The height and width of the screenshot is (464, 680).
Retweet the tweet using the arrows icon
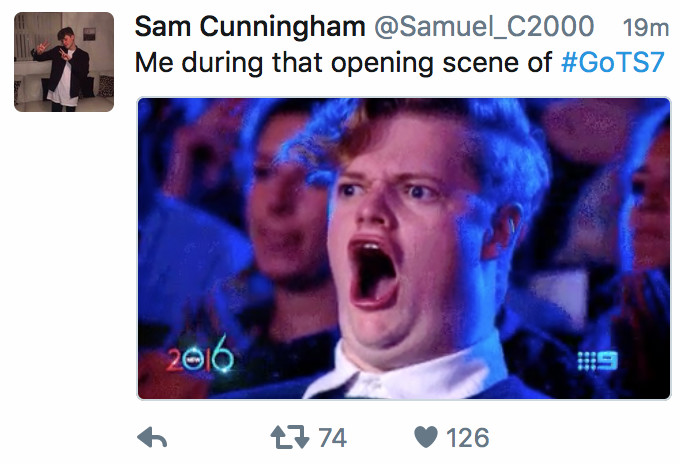coord(290,437)
